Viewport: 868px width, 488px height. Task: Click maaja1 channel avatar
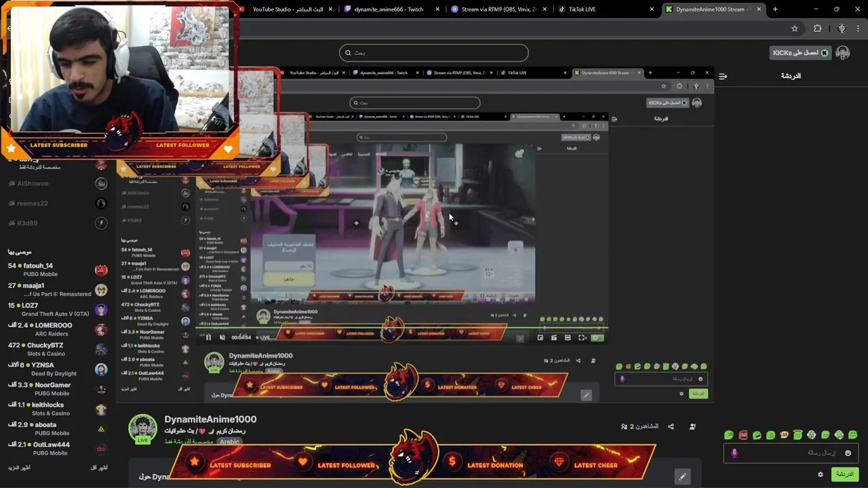(x=101, y=290)
